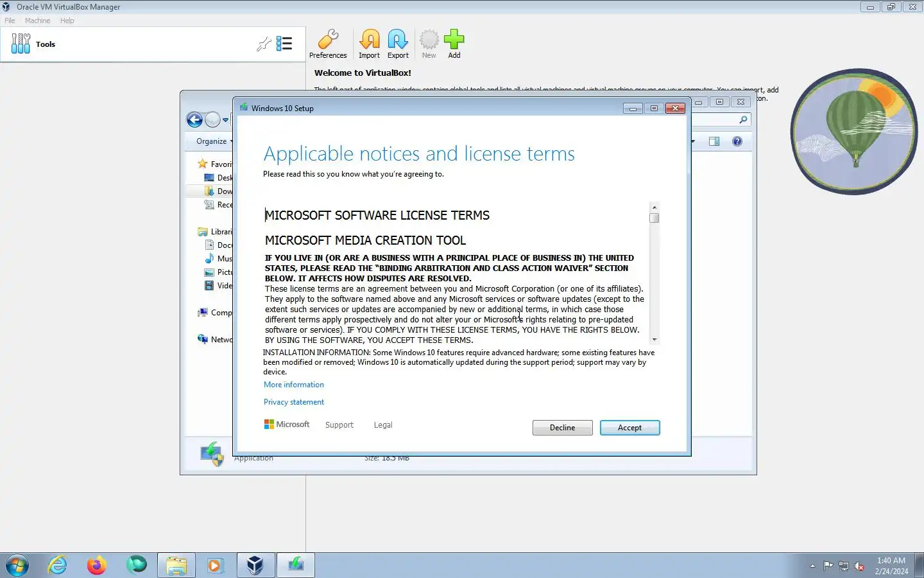Launch Internet Explorer from taskbar
The width and height of the screenshot is (924, 578).
point(58,565)
